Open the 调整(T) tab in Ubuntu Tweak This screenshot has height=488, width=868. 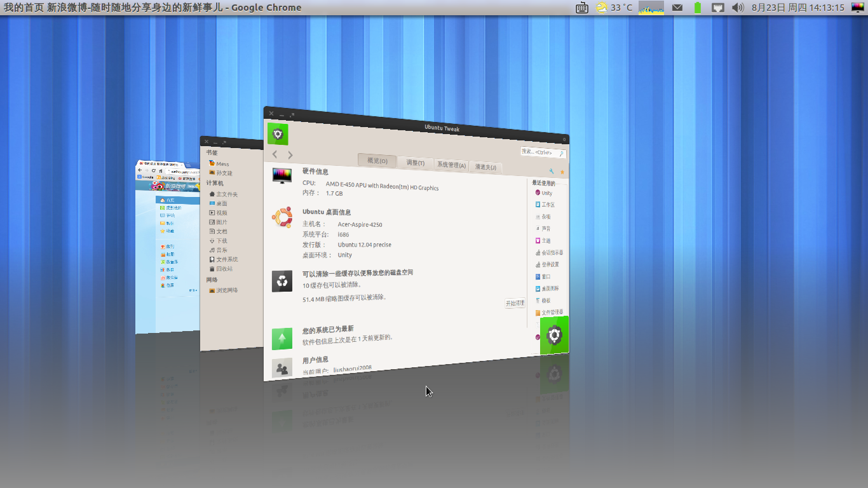click(x=415, y=163)
